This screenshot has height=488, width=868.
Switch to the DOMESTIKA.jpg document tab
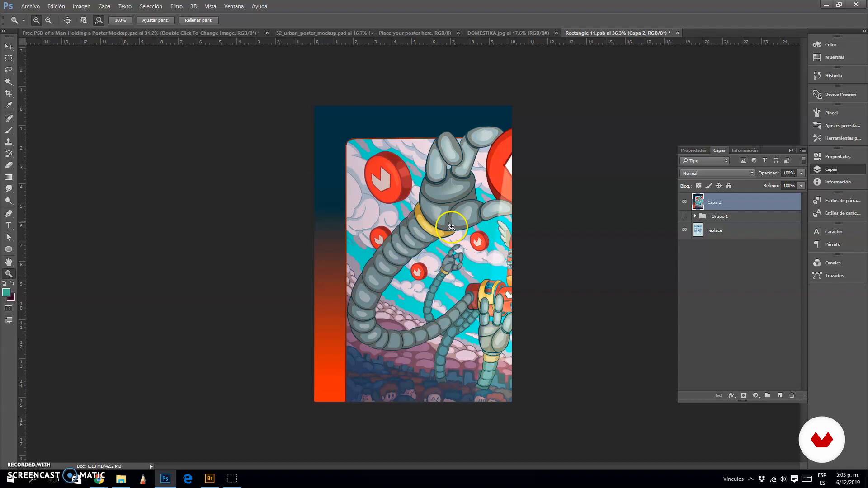(508, 33)
